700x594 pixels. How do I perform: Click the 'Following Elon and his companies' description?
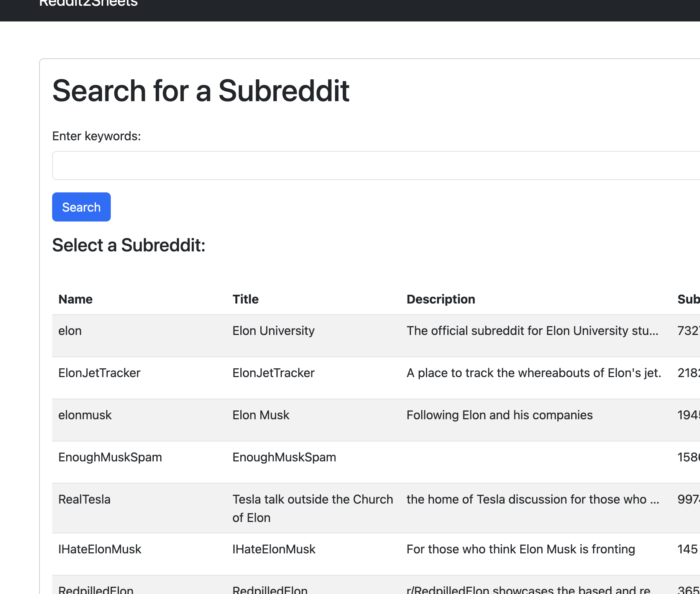coord(500,415)
